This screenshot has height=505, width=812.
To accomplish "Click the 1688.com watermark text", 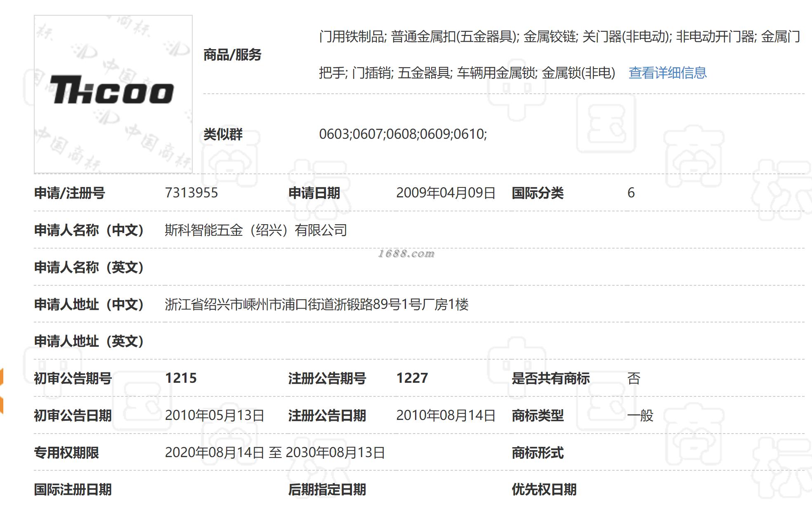I will 406,254.
